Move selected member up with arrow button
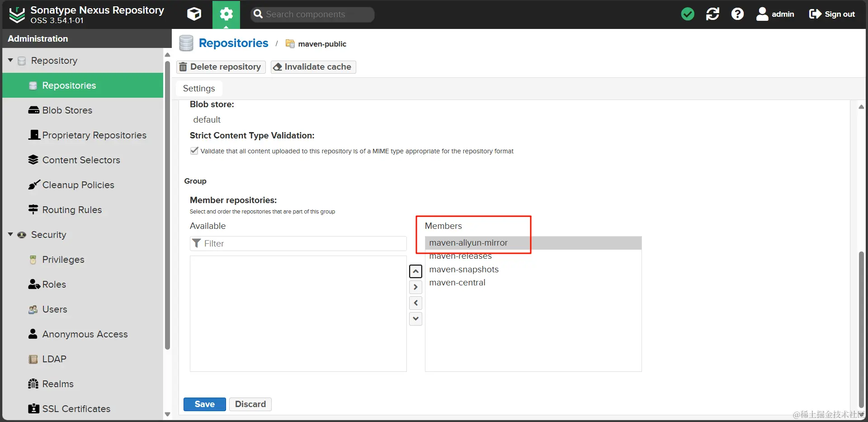Screen dimensions: 868x422 (415, 271)
